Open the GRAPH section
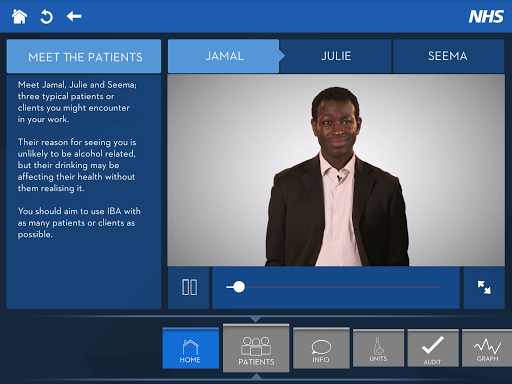Viewport: 512px width, 384px height. (487, 348)
